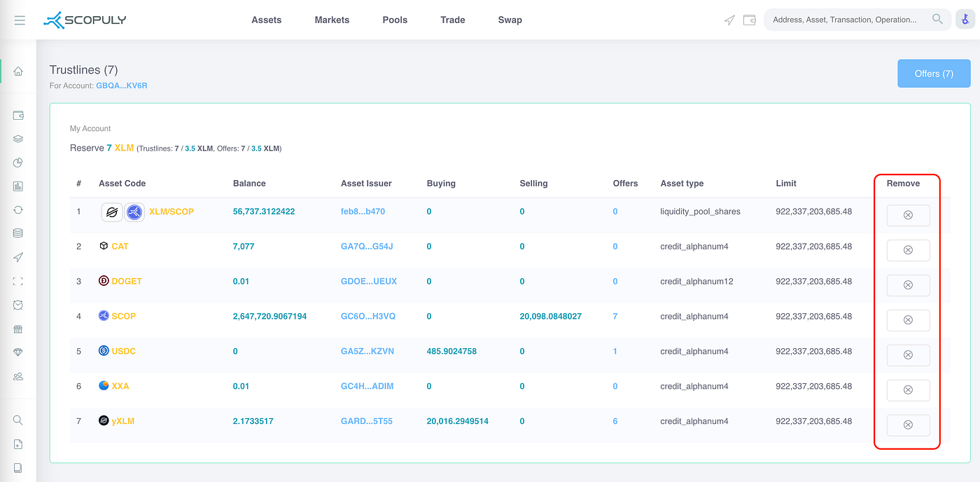Open the XLM/SCOP asset link

(x=171, y=212)
